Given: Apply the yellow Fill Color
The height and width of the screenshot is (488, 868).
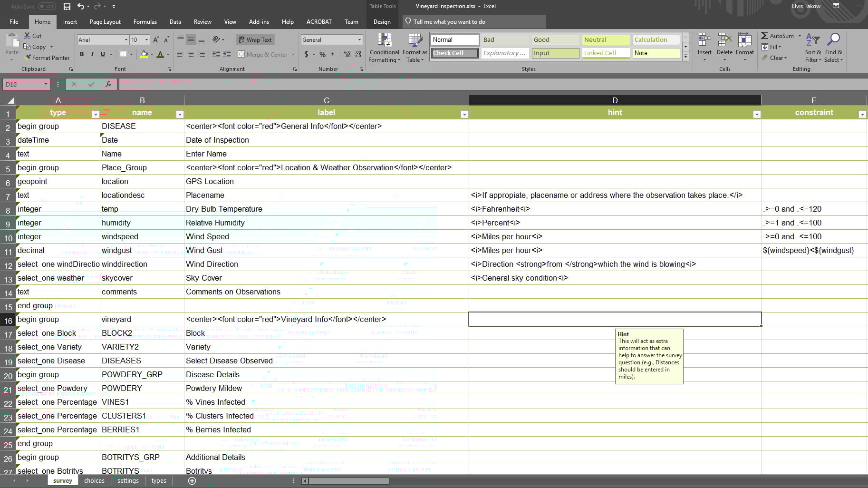Looking at the screenshot, I should tap(144, 54).
